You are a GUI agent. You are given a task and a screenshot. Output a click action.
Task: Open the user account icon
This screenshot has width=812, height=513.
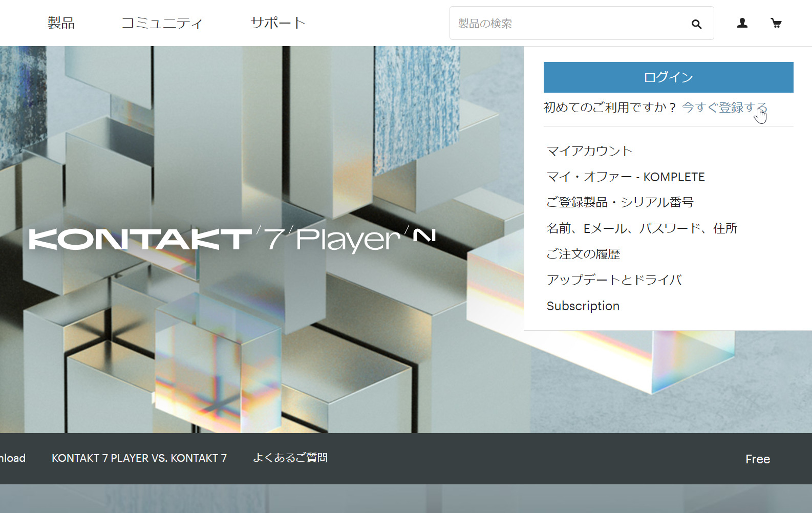[x=742, y=23]
